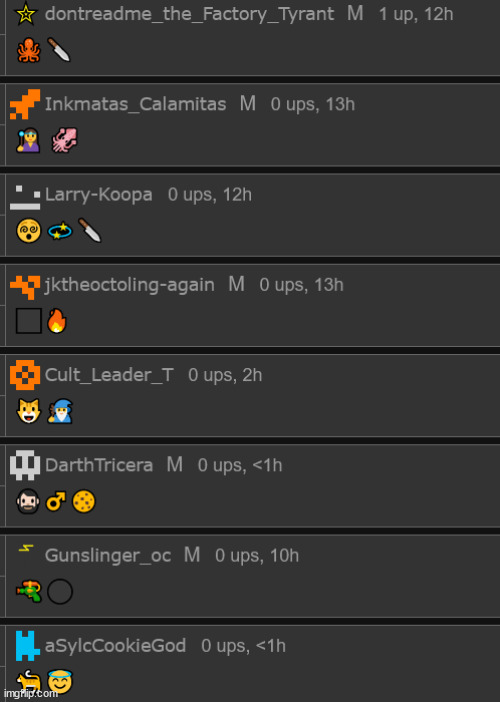Click the imgflip.com watermark
The image size is (500, 702).
(30, 693)
